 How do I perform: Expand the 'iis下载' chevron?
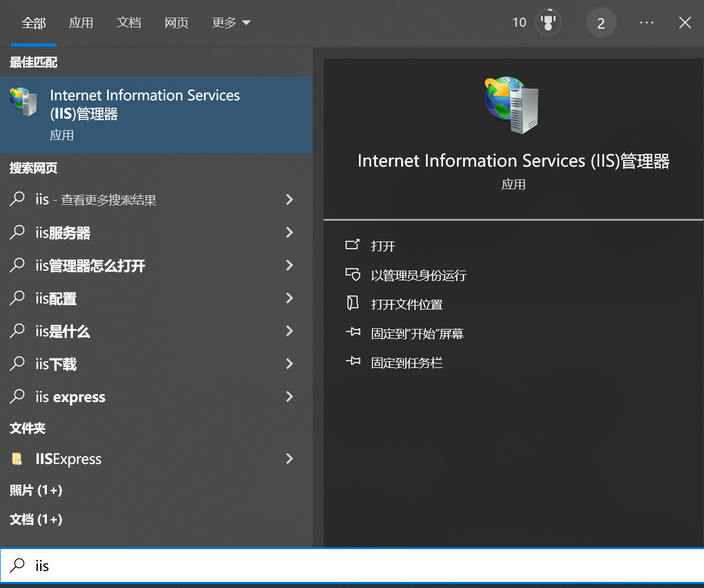290,364
